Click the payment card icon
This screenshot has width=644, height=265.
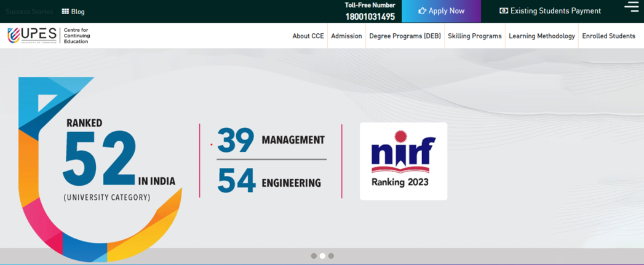pyautogui.click(x=504, y=11)
